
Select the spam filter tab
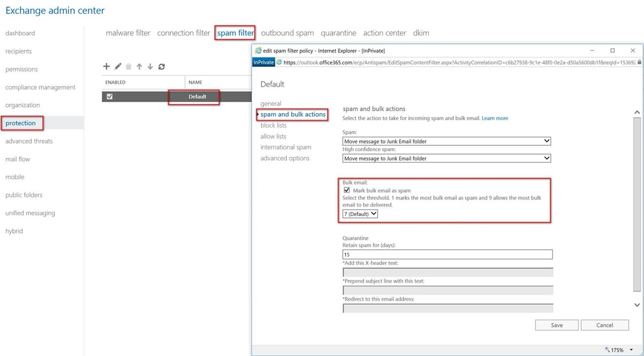coord(235,33)
